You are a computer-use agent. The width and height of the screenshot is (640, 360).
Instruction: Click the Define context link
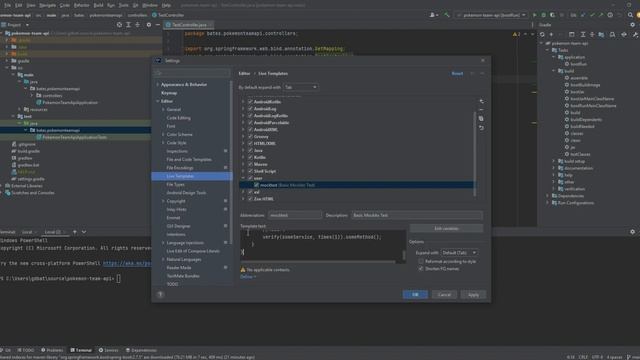248,277
